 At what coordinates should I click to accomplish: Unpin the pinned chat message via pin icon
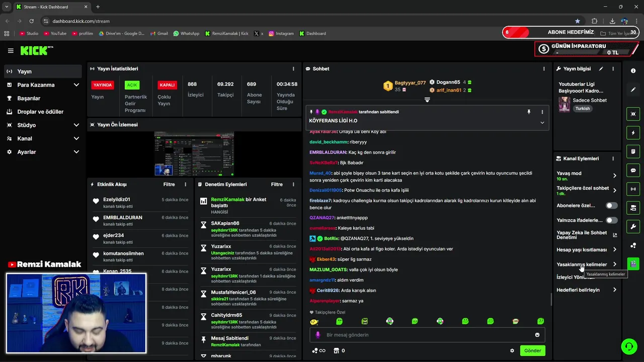[529, 112]
